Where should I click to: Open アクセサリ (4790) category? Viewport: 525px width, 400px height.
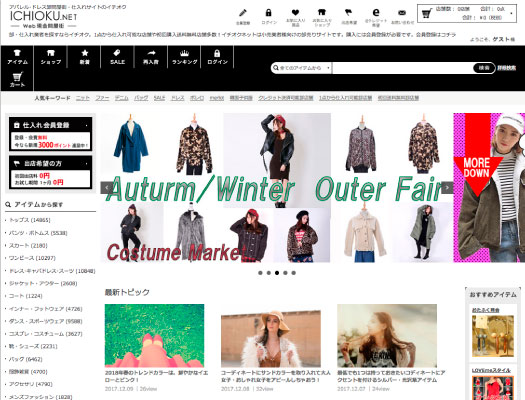coord(30,384)
